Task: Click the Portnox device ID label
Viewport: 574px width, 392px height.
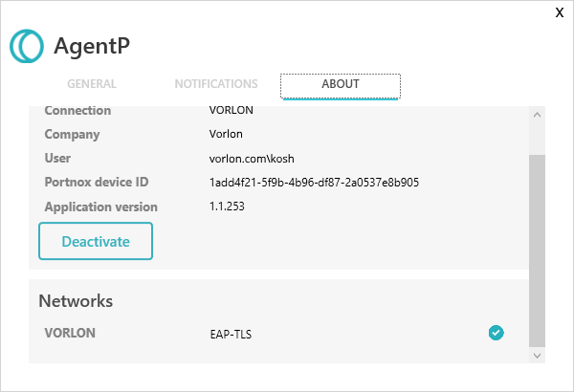Action: tap(97, 182)
